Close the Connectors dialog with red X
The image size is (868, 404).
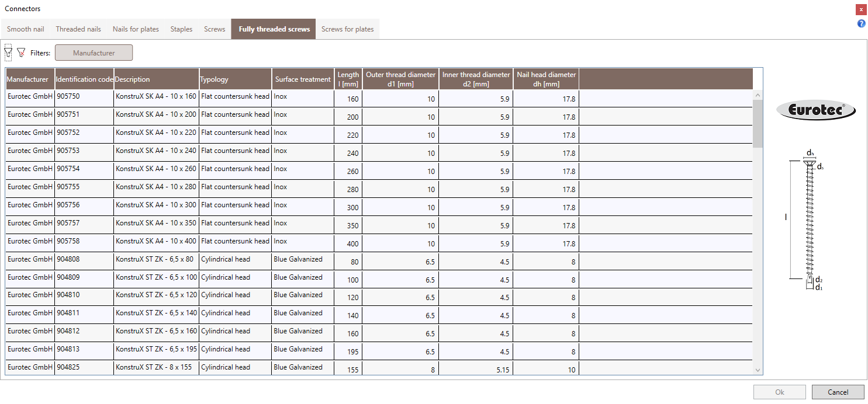tap(861, 9)
